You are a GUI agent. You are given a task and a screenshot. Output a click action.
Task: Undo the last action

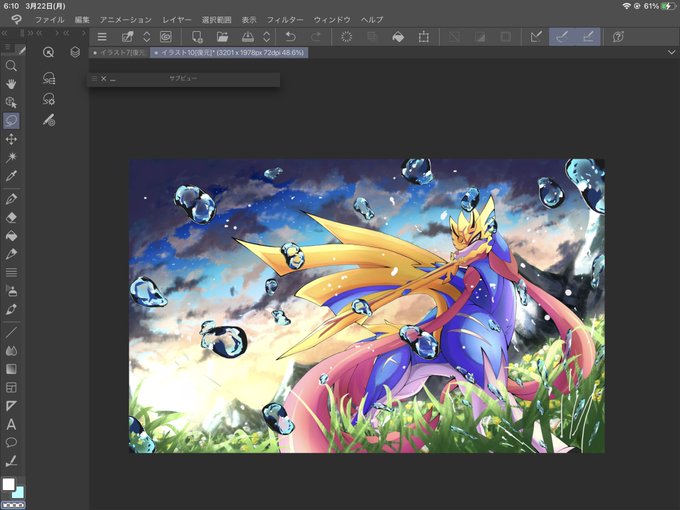pos(291,37)
